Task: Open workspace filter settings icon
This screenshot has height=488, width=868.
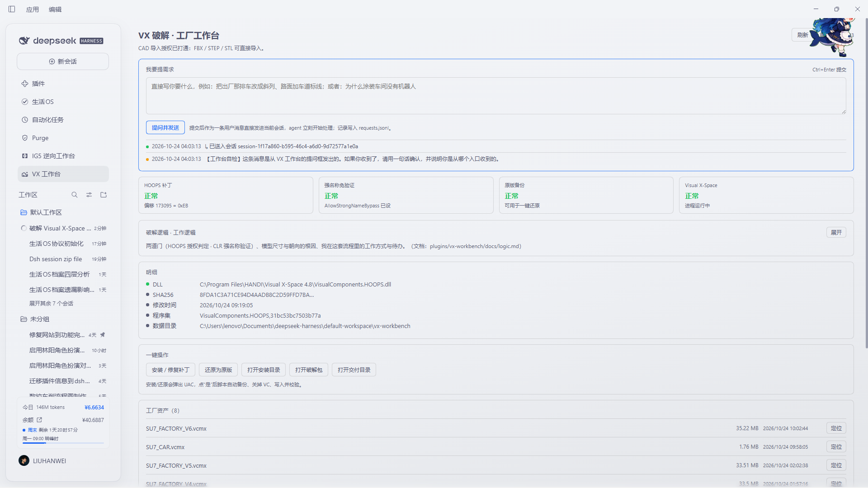Action: (x=89, y=195)
